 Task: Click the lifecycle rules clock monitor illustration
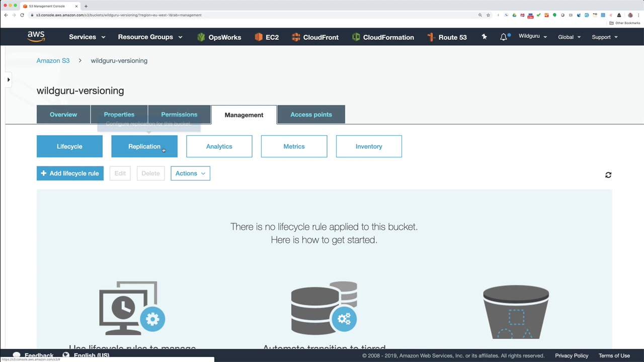tap(132, 308)
